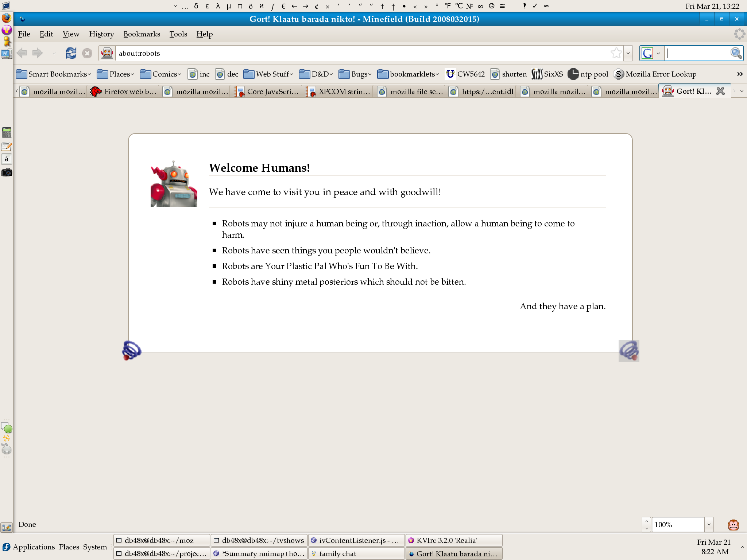Open the Mozilla Error Lookup bookmark
Image resolution: width=747 pixels, height=560 pixels.
[x=655, y=74]
